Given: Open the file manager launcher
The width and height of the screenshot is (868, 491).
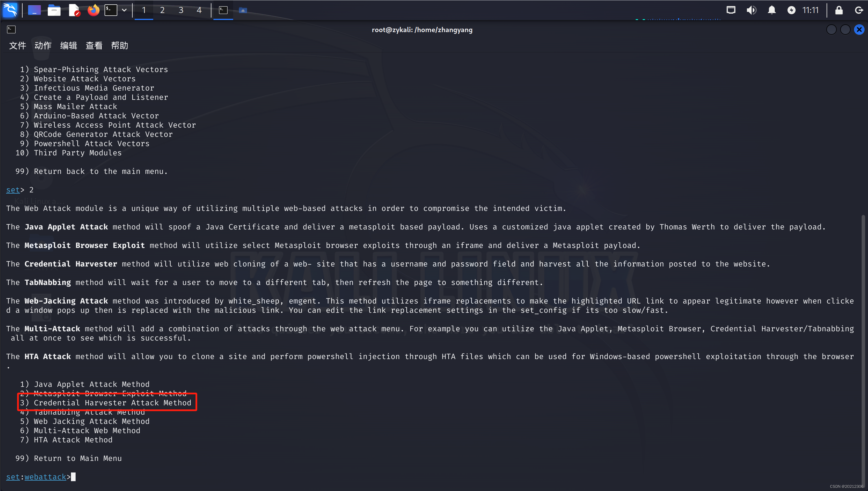Looking at the screenshot, I should [x=54, y=10].
